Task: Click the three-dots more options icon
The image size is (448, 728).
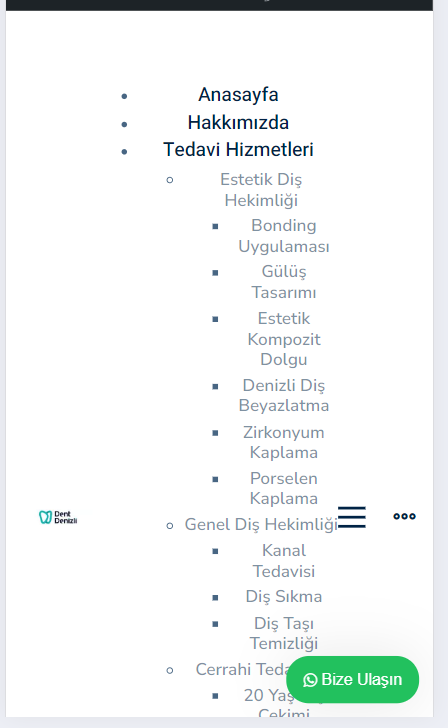Action: (x=404, y=516)
